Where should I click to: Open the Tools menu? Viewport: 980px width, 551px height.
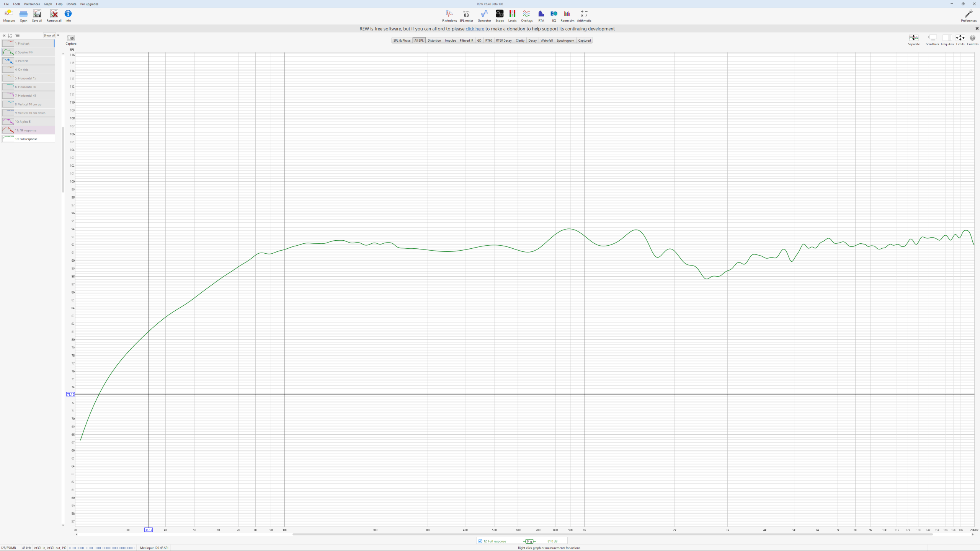pos(16,4)
